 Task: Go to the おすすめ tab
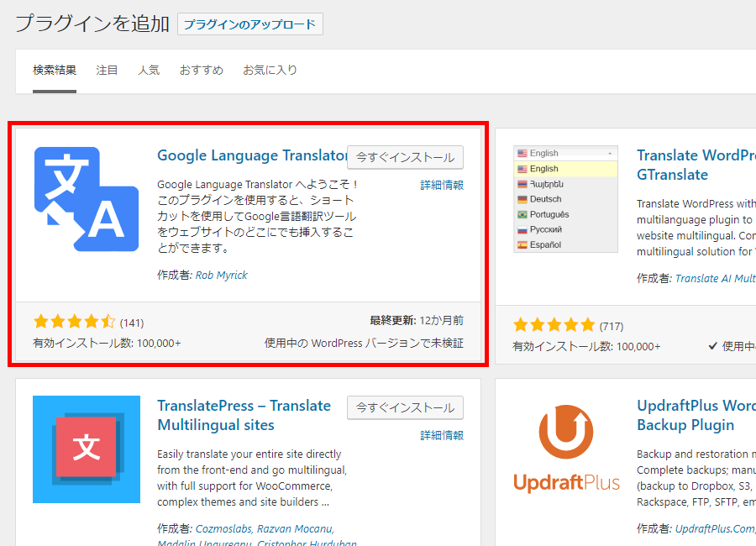point(201,71)
